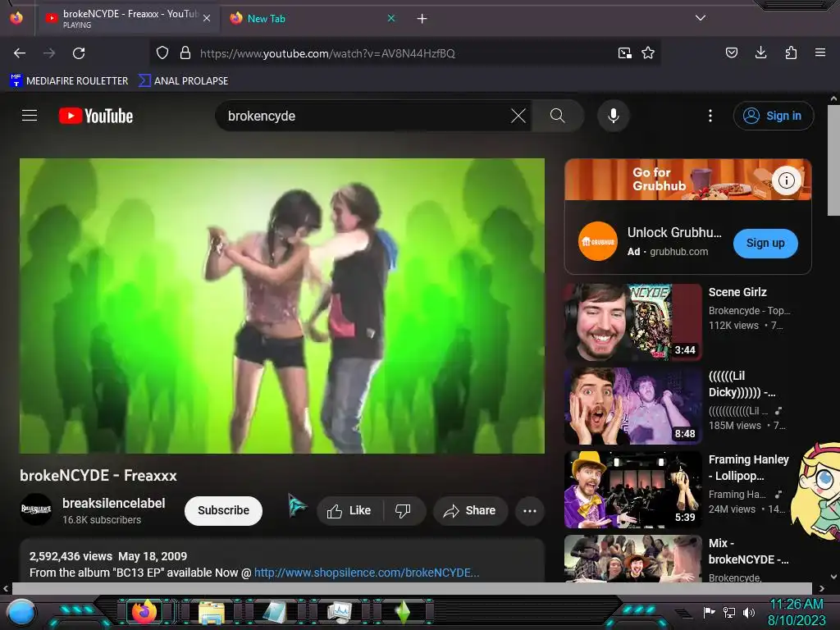Open file explorer taskbar icon
Viewport: 840px width, 630px height.
click(211, 612)
